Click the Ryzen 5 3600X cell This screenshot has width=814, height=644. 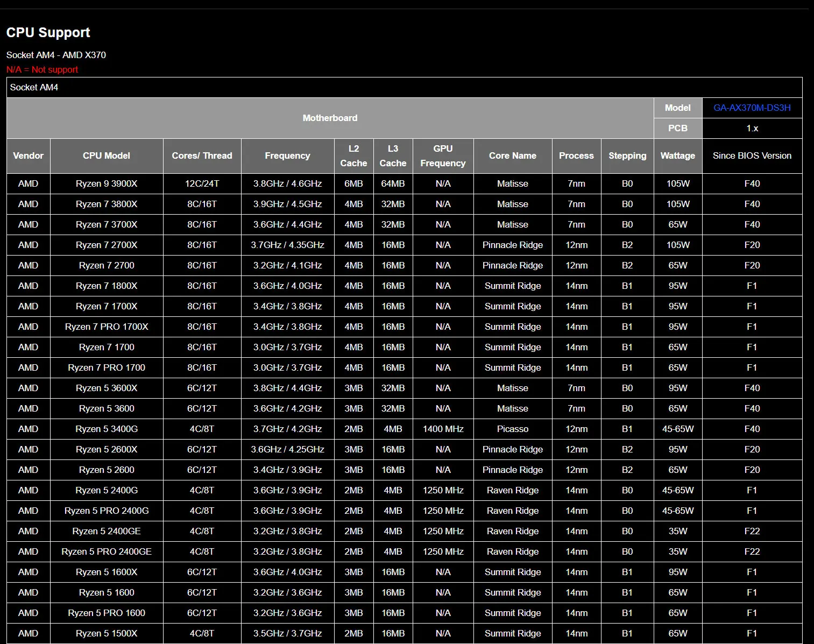107,388
